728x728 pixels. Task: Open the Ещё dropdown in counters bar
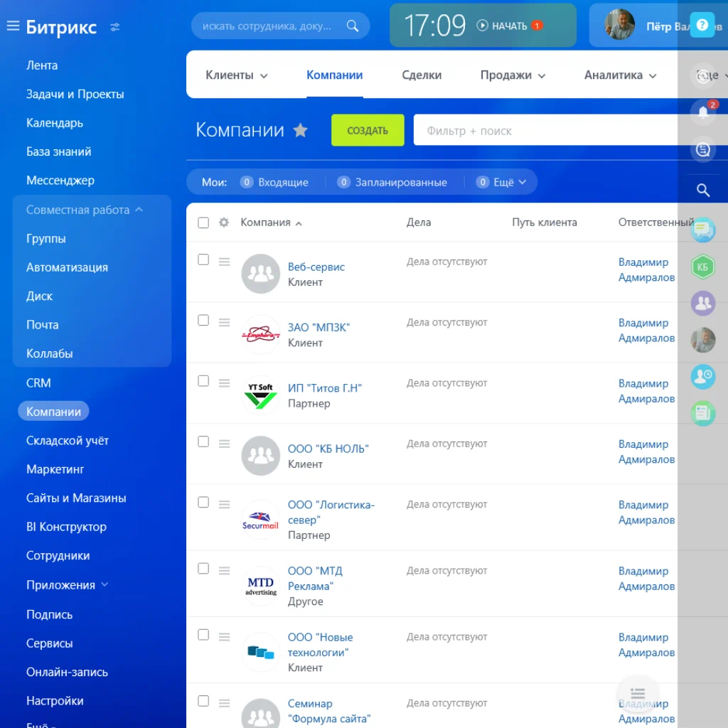[506, 182]
